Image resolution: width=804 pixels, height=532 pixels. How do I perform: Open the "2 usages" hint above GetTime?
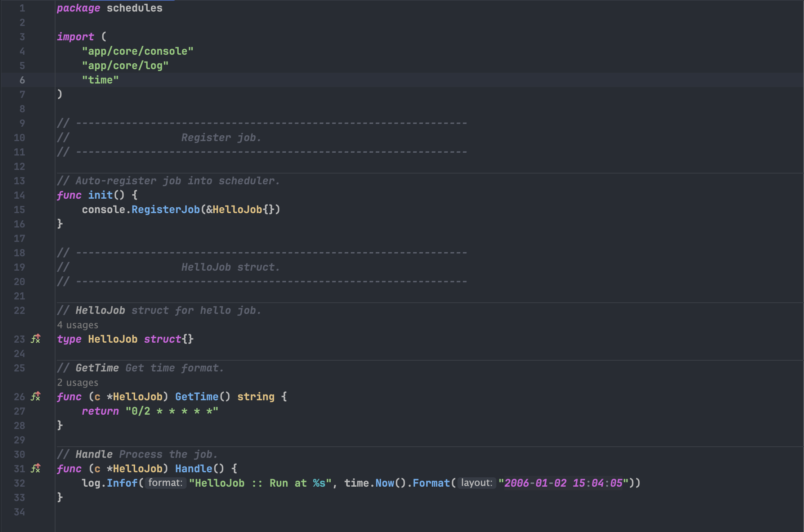click(77, 383)
